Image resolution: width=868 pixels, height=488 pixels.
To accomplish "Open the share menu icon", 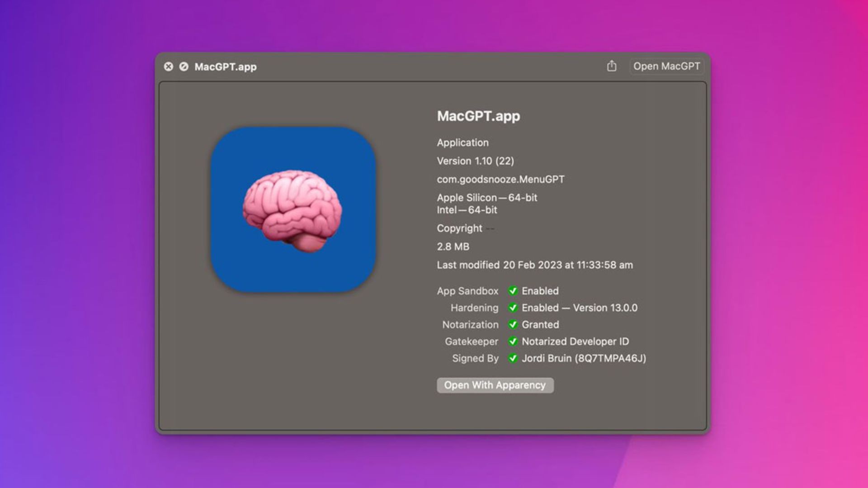I will (x=611, y=66).
